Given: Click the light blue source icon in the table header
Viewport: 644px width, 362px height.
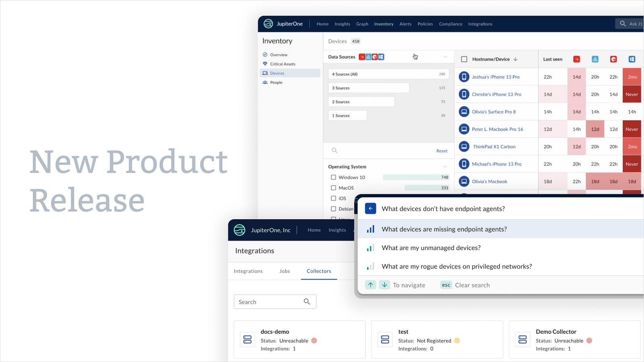Looking at the screenshot, I should tap(595, 59).
